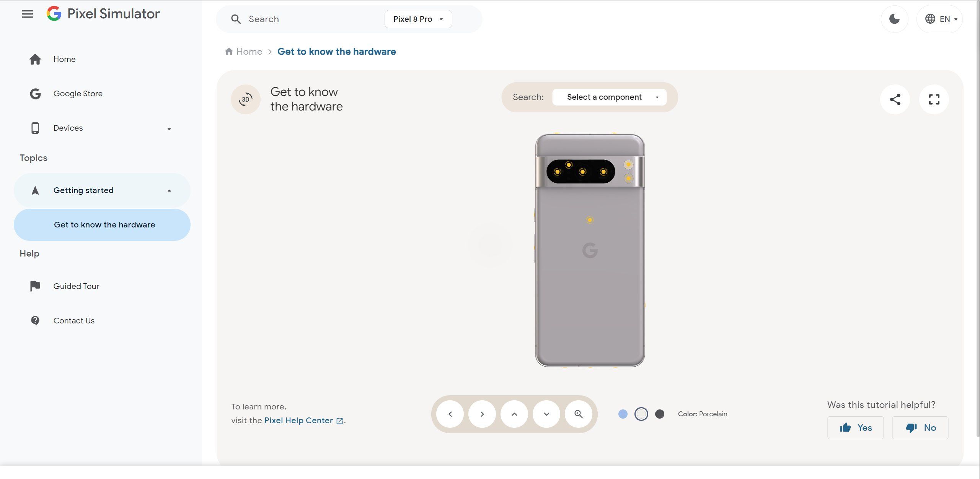Viewport: 980px width, 479px height.
Task: Toggle dark mode moon icon
Action: (895, 19)
